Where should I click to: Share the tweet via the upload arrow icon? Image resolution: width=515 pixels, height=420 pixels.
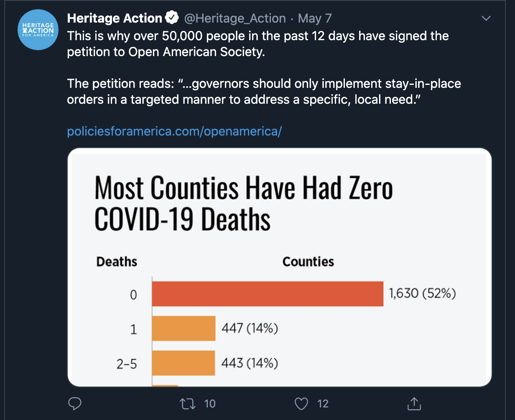pos(414,404)
